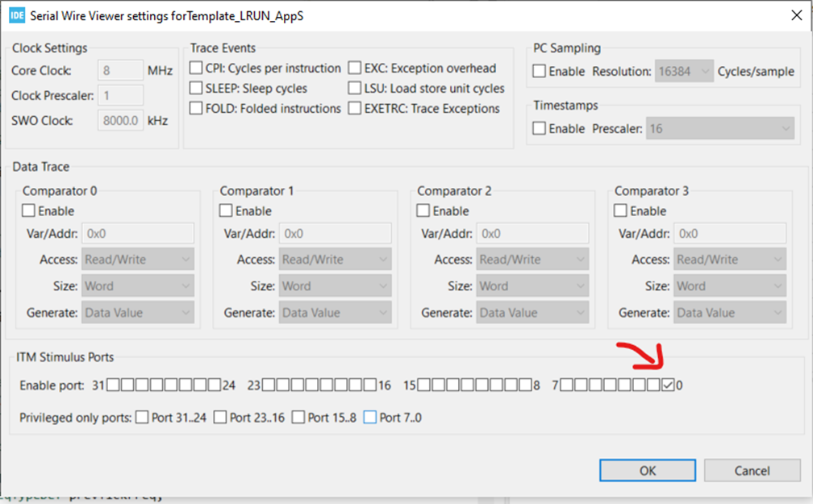813x504 pixels.
Task: Enable EXETRC: Trace Exceptions
Action: pos(353,108)
